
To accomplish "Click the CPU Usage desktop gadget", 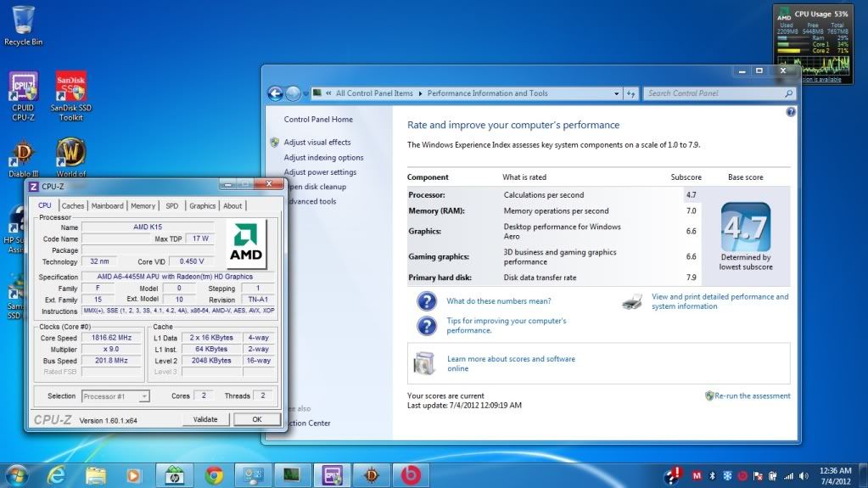I will [813, 44].
